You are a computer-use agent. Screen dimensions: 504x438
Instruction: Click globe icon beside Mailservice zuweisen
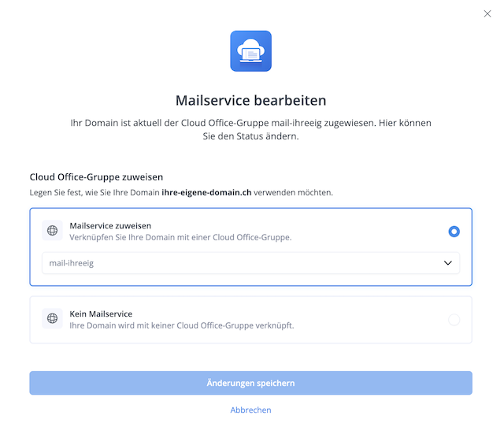pyautogui.click(x=53, y=230)
